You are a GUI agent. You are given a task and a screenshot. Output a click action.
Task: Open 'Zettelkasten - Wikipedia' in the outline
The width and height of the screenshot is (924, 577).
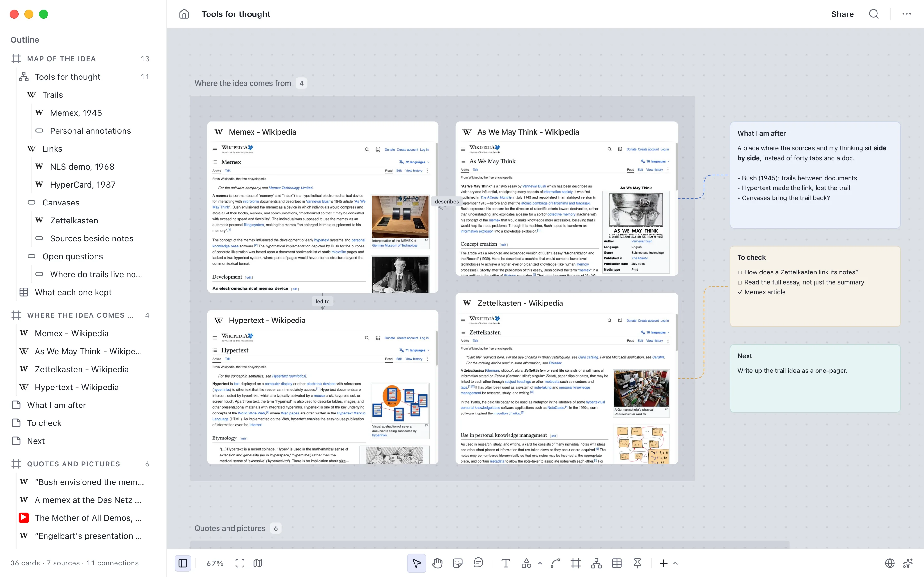pos(81,369)
